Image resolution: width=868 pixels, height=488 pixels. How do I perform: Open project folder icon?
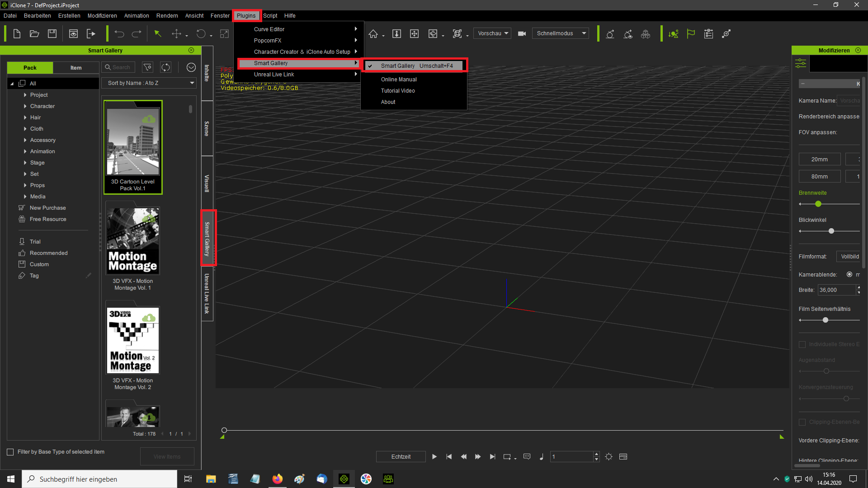(34, 34)
